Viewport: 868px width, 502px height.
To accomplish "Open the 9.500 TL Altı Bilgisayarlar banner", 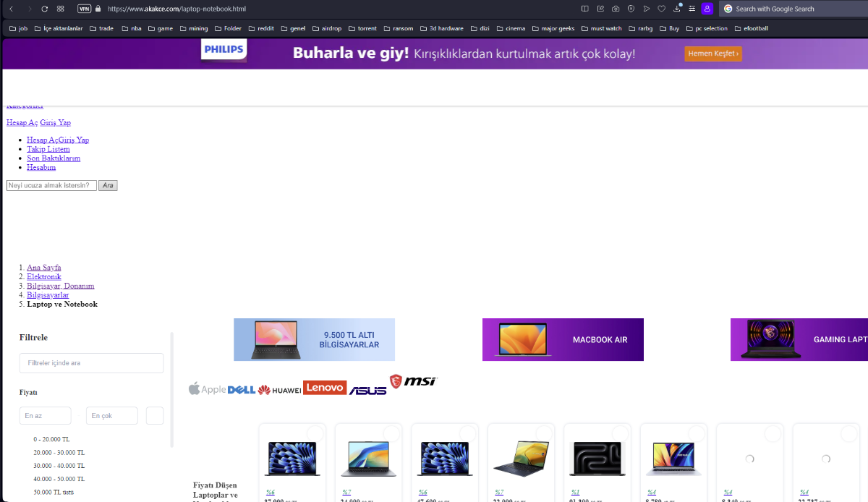I will (x=314, y=339).
